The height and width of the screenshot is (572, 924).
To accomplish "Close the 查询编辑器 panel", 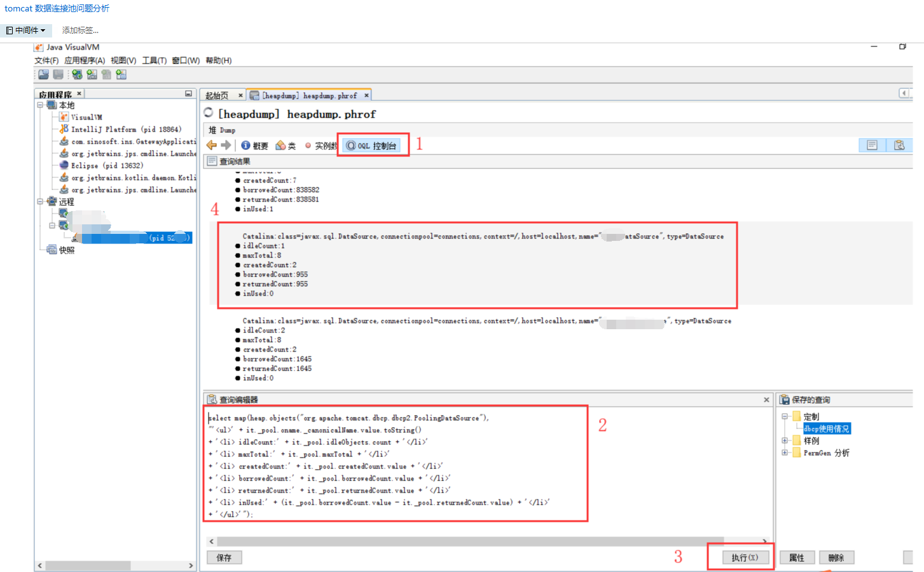I will pos(766,400).
